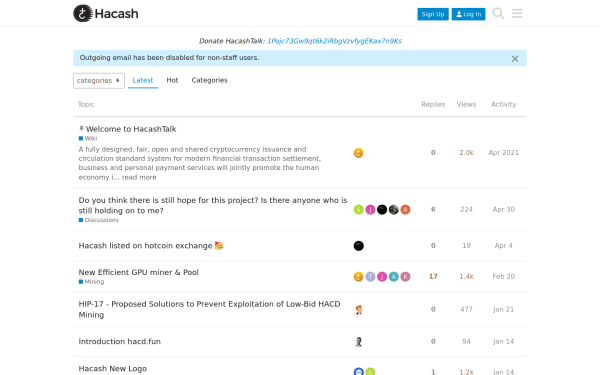Click poster avatar on hacd.fun topic
This screenshot has width=600, height=375.
(x=358, y=342)
